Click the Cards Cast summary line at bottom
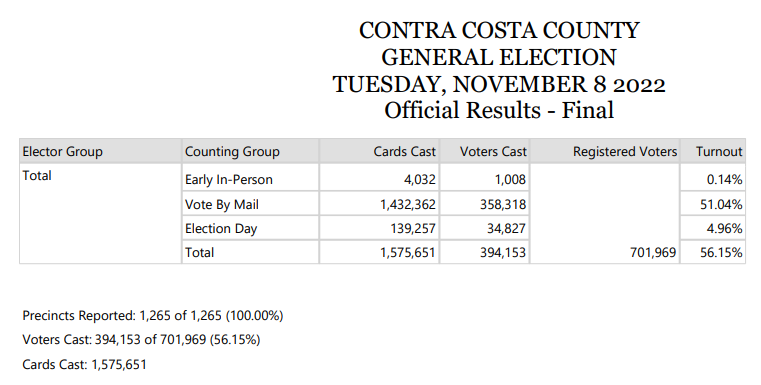Image resolution: width=761 pixels, height=385 pixels. 84,364
